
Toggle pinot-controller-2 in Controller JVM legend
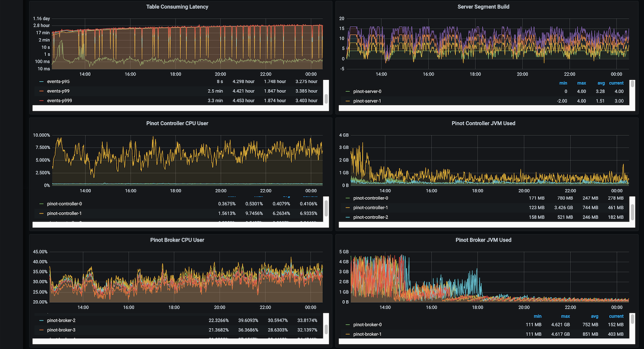click(x=370, y=217)
